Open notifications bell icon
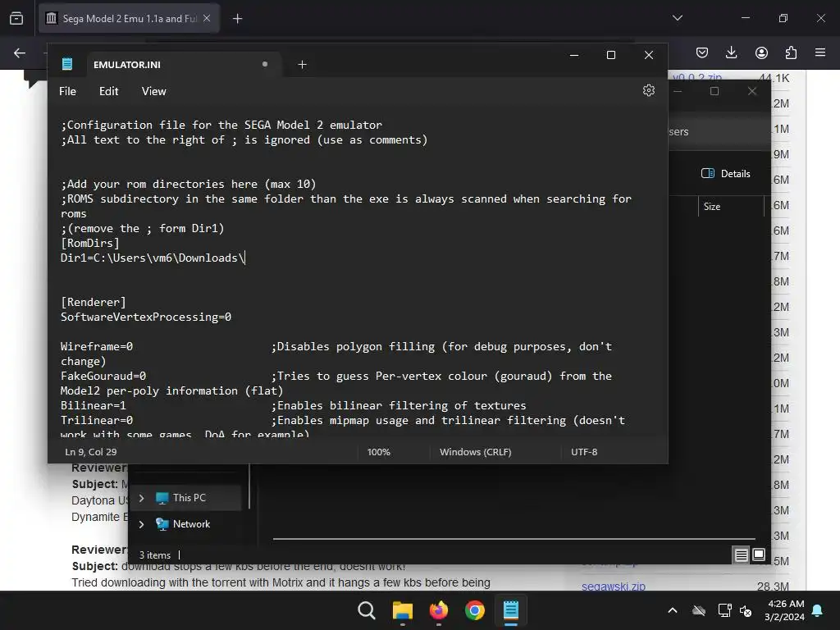The width and height of the screenshot is (840, 630). coord(818,610)
